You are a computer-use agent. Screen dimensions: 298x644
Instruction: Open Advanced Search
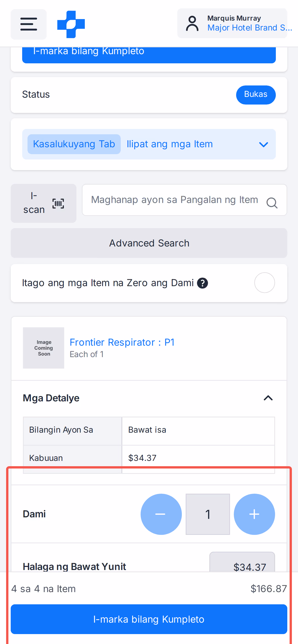[149, 243]
